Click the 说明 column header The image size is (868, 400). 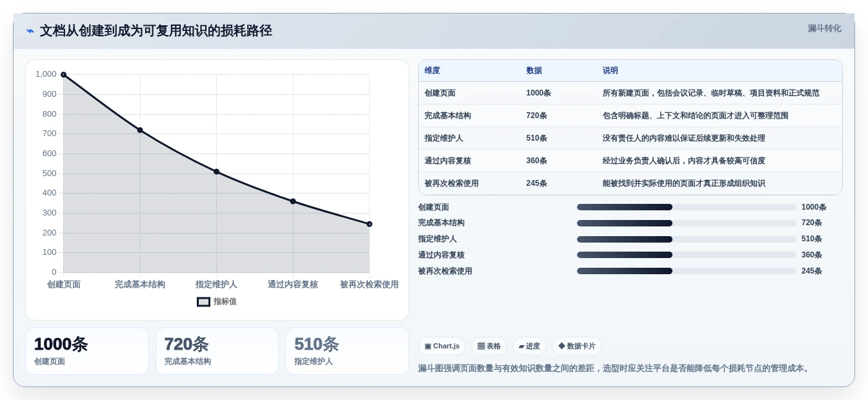click(611, 71)
